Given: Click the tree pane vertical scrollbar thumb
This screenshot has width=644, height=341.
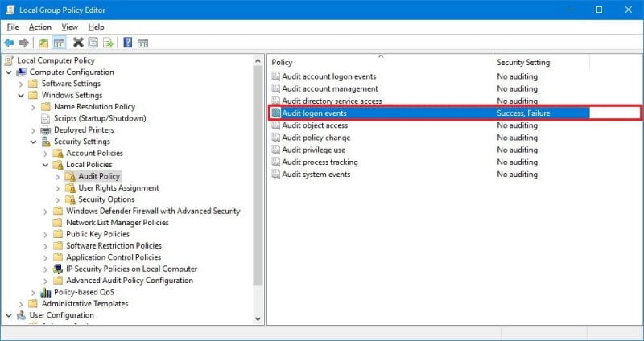Looking at the screenshot, I should click(258, 175).
